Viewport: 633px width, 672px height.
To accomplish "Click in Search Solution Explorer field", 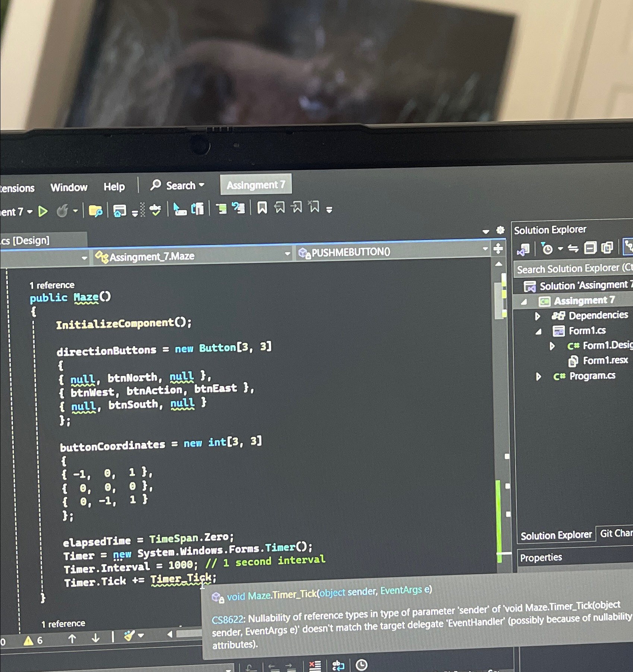I will click(x=575, y=268).
